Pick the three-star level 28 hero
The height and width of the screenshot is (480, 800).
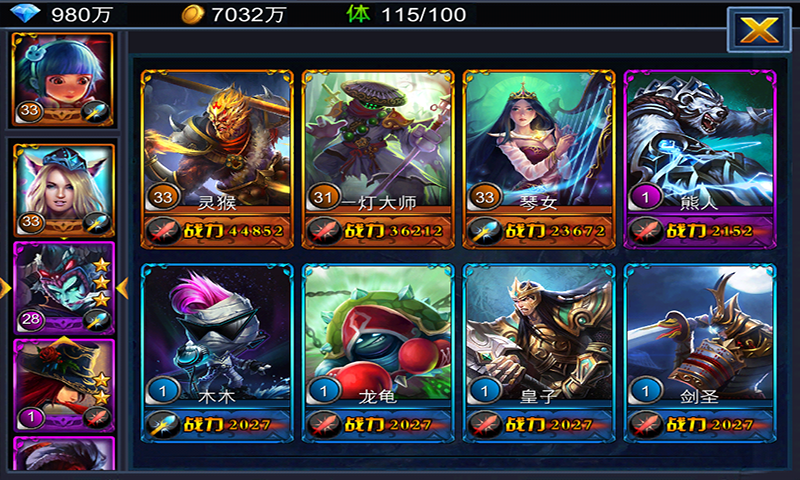coord(64,288)
